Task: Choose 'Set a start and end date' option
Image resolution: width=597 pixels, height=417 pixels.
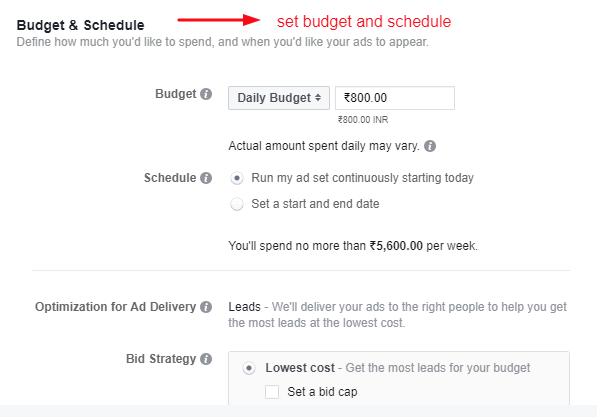Action: pos(237,204)
